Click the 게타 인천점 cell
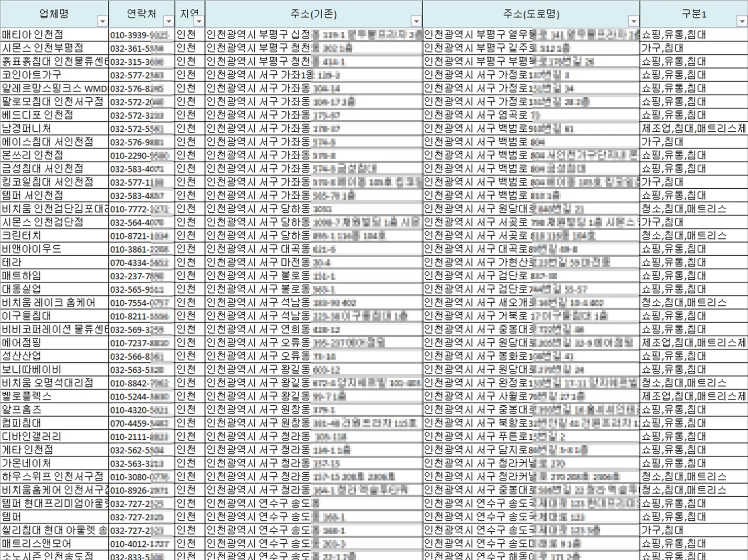The image size is (748, 560). (x=54, y=450)
